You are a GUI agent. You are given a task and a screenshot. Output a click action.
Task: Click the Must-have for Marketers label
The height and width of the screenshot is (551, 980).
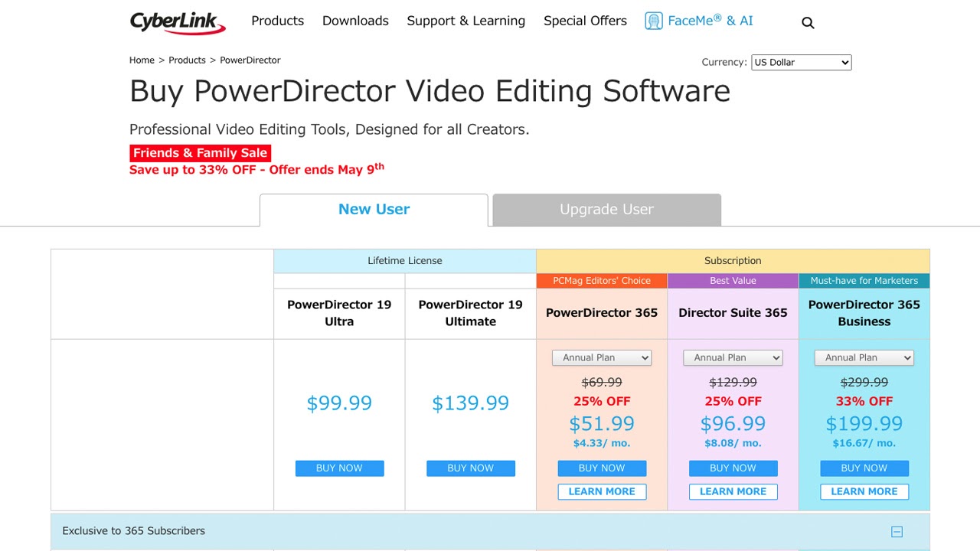[x=864, y=281]
